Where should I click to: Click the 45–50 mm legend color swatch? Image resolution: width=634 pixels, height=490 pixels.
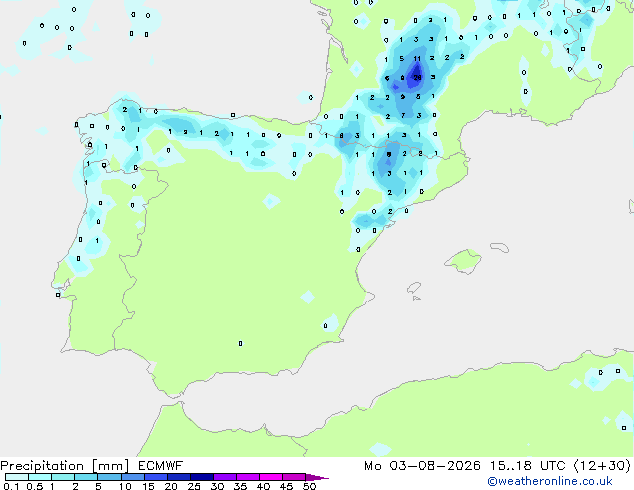[294, 477]
